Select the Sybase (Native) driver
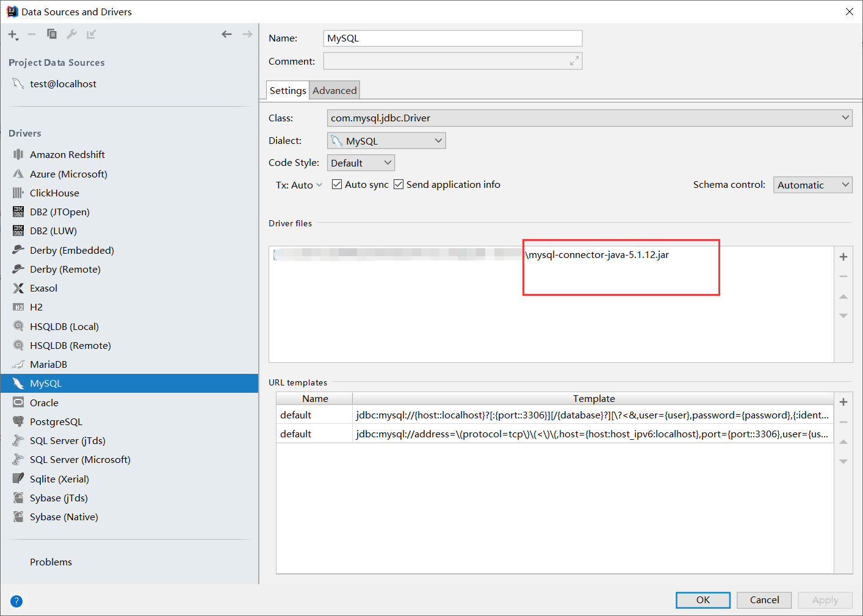The width and height of the screenshot is (863, 616). tap(129, 517)
